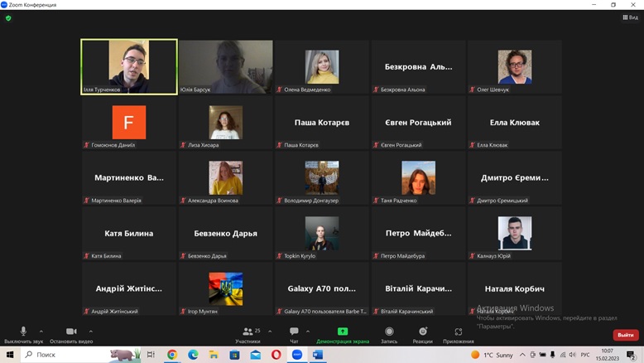644x363 pixels.
Task: Select Юлія Барсук video tile
Action: coord(225,67)
